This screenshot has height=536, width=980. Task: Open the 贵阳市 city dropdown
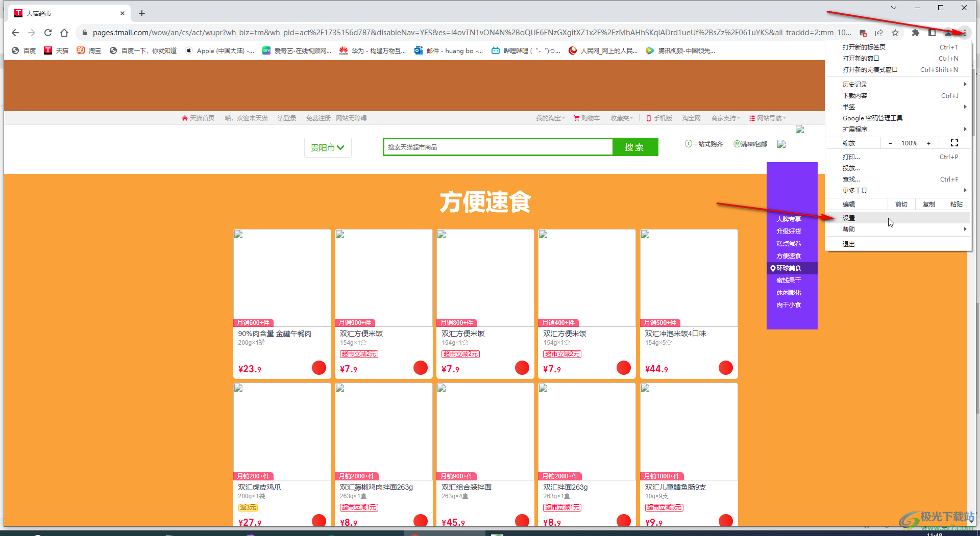(328, 147)
